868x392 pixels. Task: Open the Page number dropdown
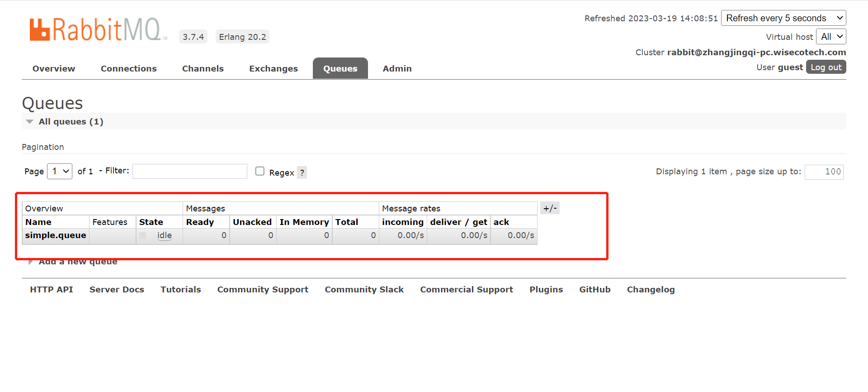tap(60, 171)
